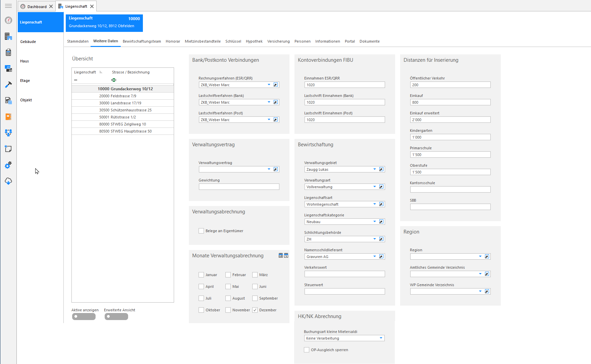Image resolution: width=591 pixels, height=364 pixels.
Task: Open lookup for Lastschriftverfahren (Post)
Action: point(276,120)
